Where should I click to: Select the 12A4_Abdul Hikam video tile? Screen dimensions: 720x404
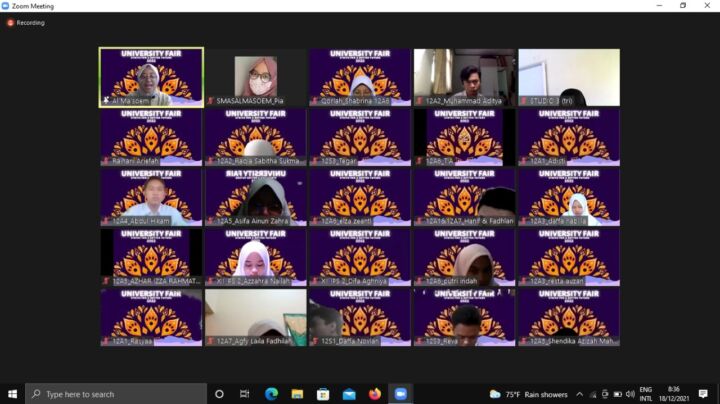pyautogui.click(x=151, y=196)
